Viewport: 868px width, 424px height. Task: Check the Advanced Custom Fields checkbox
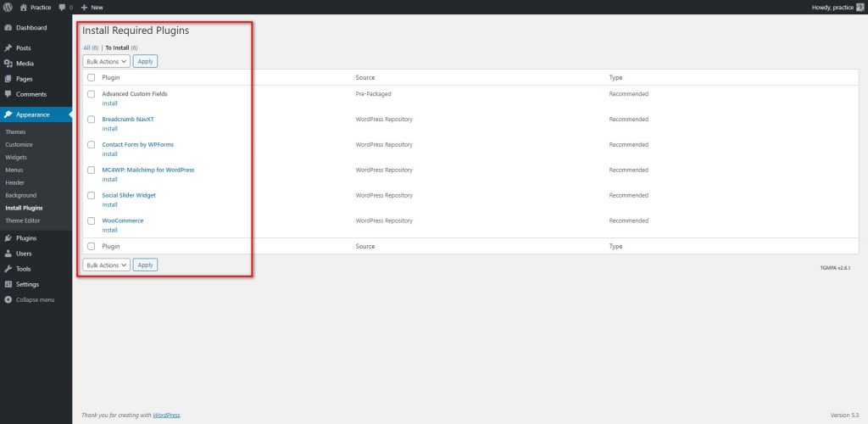(x=92, y=94)
